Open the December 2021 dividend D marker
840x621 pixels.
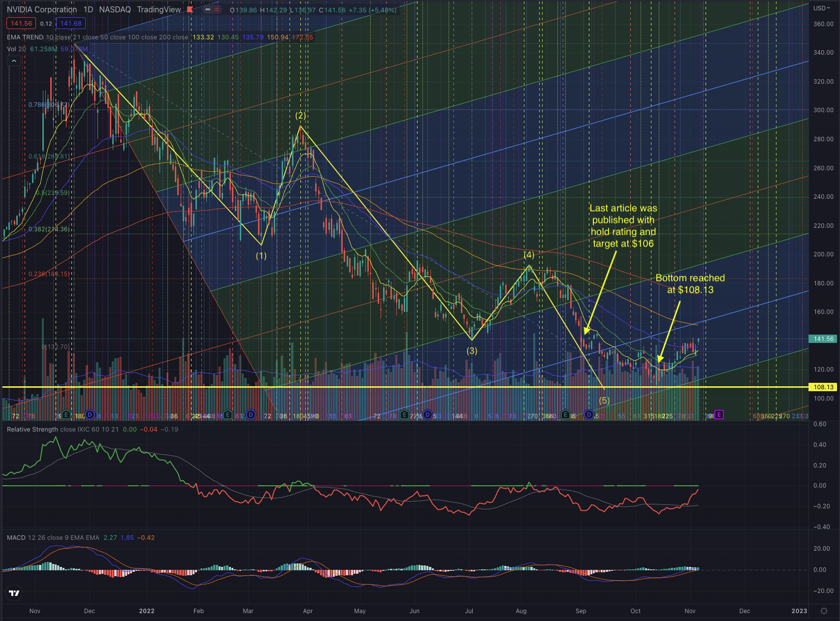click(89, 415)
